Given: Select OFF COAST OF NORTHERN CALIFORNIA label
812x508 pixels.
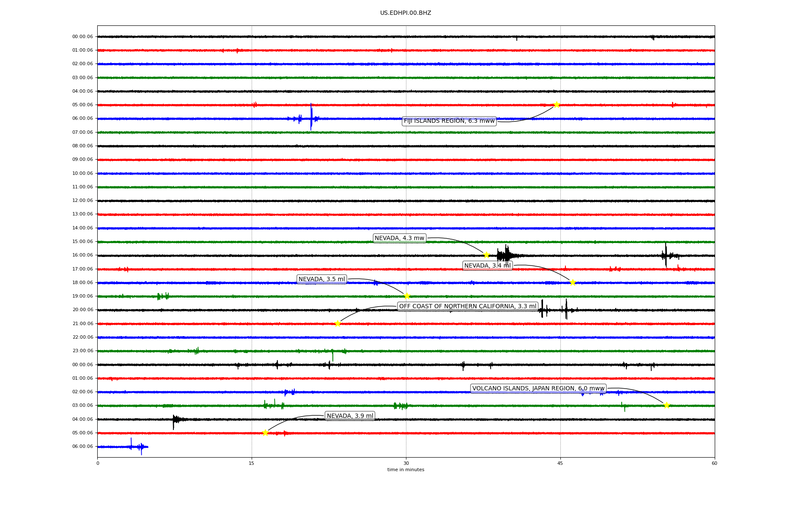Looking at the screenshot, I should [x=467, y=306].
